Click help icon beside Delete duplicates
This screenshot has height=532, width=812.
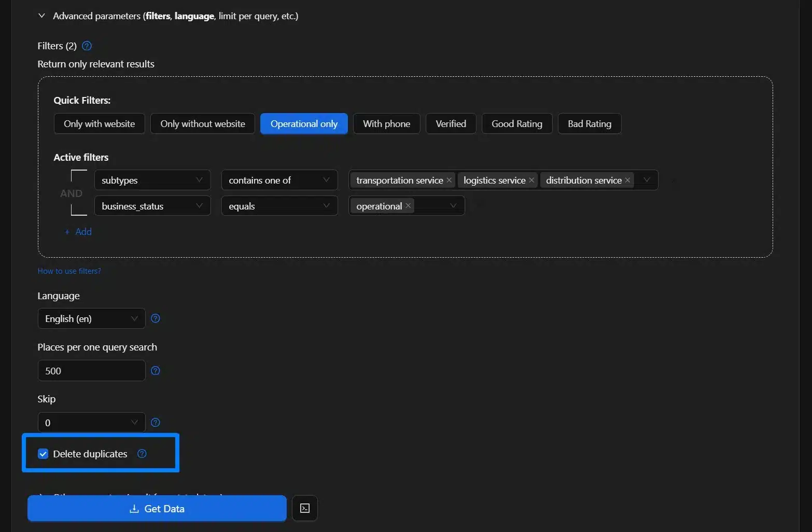[142, 454]
